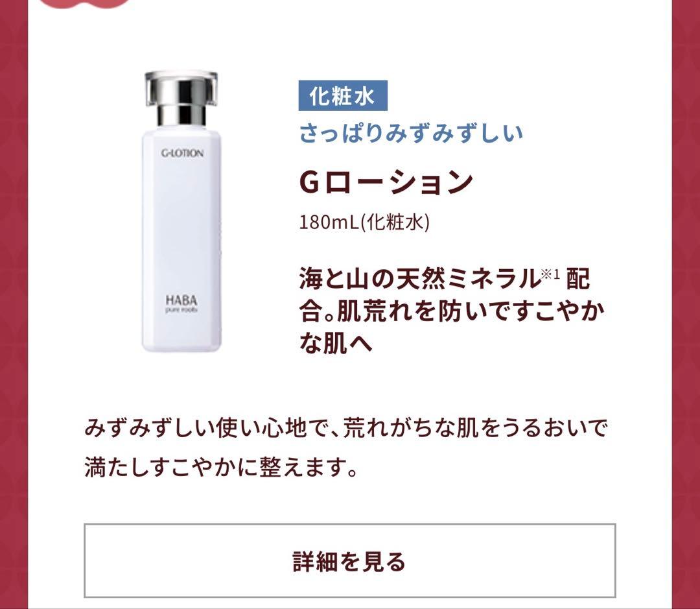
Task: Click the 180mL(化粧水) size text
Action: pos(364,222)
